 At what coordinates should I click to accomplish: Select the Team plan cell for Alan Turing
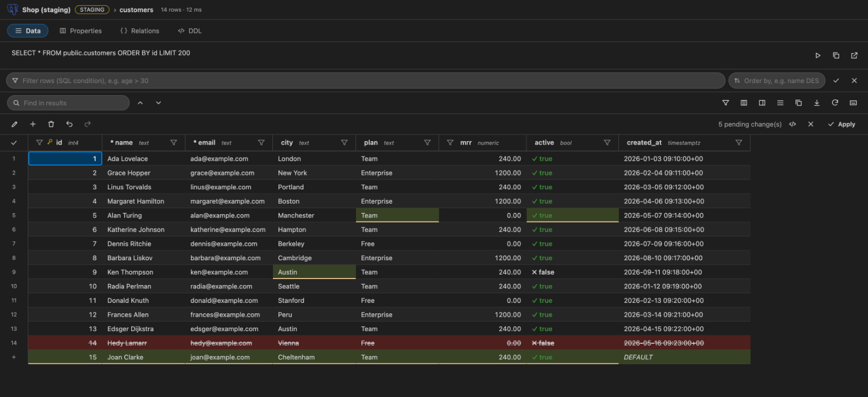tap(397, 215)
